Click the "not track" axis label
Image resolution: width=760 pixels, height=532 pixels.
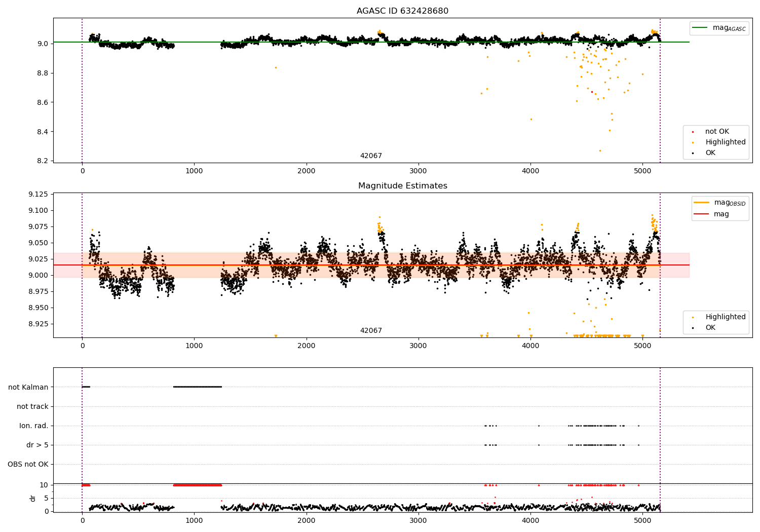point(32,406)
